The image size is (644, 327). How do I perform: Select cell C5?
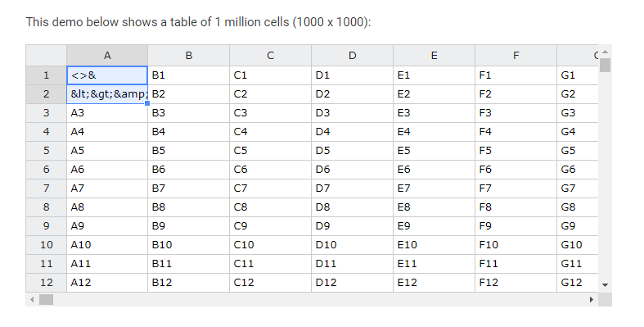click(x=270, y=151)
